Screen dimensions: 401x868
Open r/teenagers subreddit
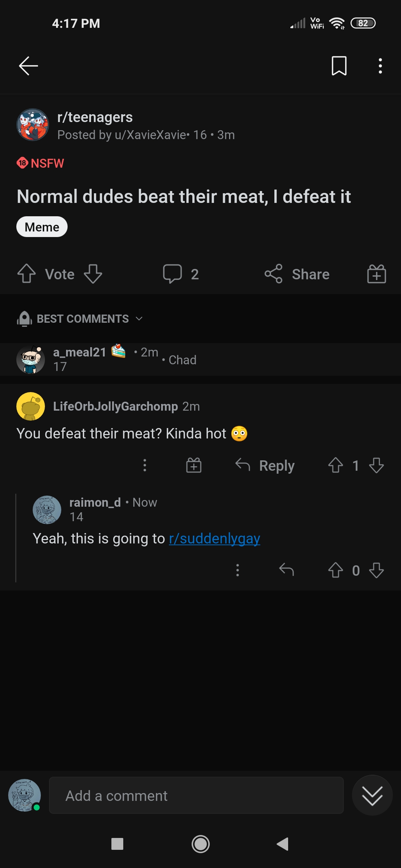(95, 117)
